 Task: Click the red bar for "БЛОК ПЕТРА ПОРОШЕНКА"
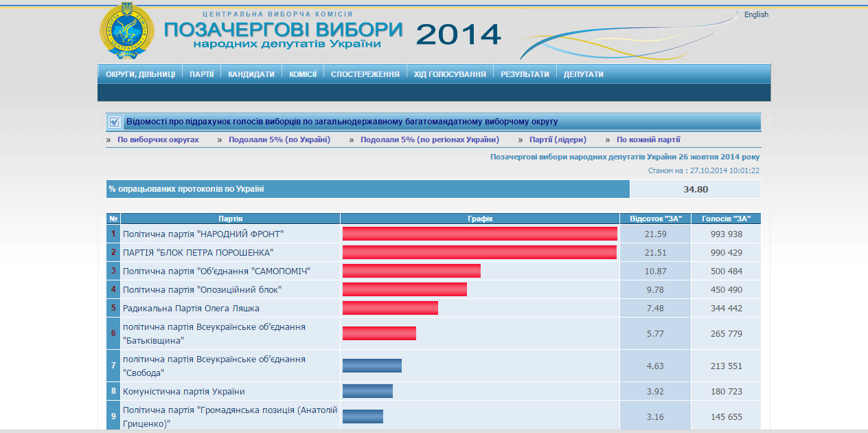click(x=479, y=253)
